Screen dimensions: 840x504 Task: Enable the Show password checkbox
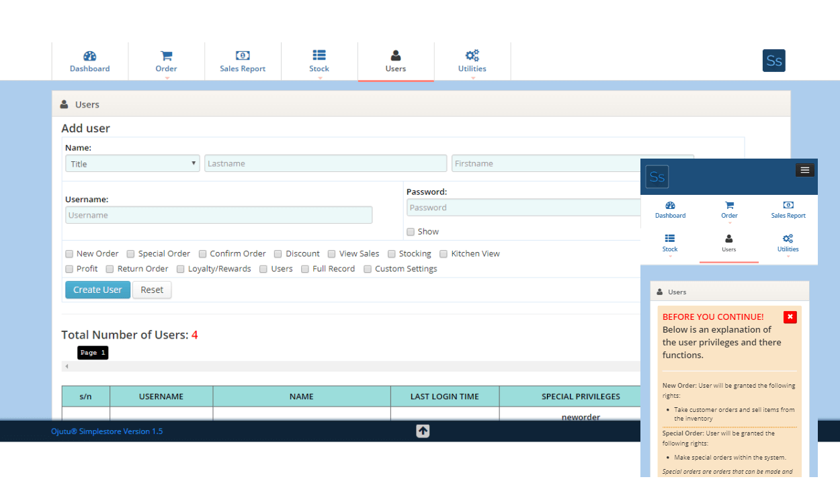[411, 232]
